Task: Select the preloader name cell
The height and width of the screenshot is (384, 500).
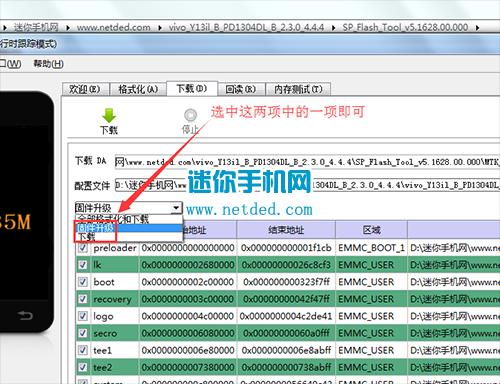Action: tap(115, 248)
